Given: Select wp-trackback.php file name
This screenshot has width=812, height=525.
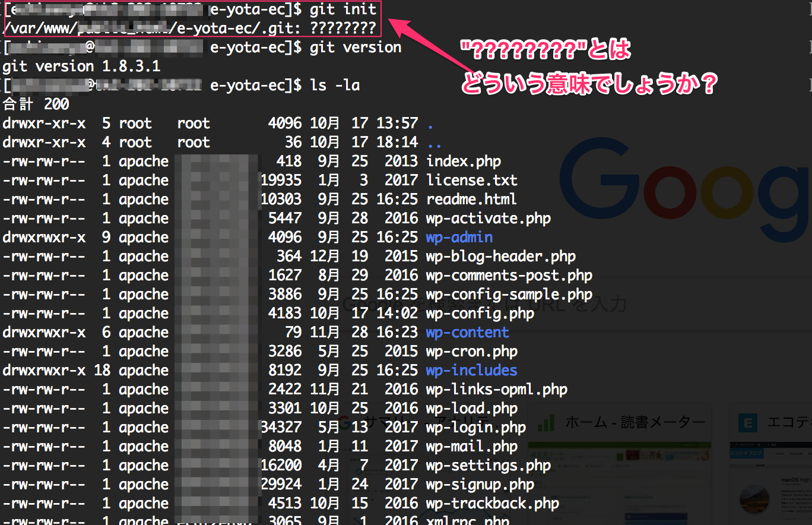Looking at the screenshot, I should pos(493,504).
